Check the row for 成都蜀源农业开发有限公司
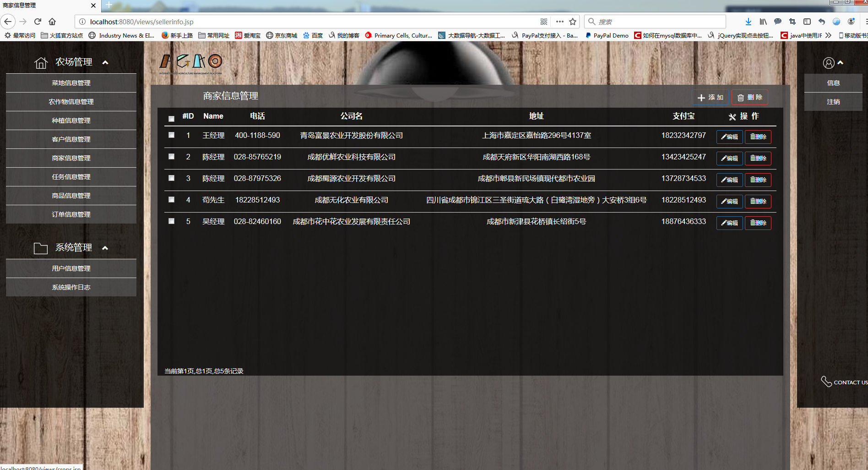 [171, 178]
